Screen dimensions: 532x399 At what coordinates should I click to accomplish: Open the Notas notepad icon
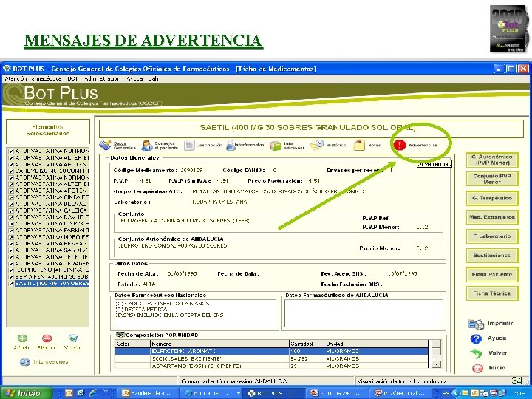coord(359,146)
